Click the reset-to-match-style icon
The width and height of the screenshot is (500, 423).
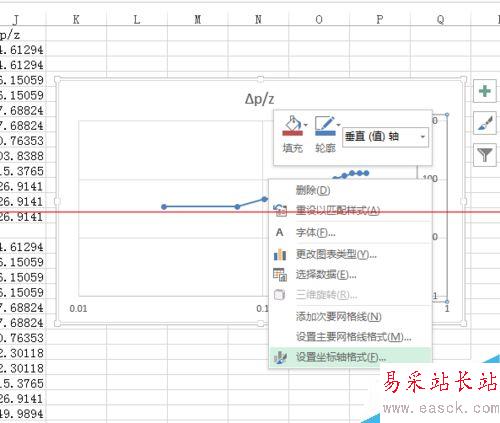(x=280, y=210)
